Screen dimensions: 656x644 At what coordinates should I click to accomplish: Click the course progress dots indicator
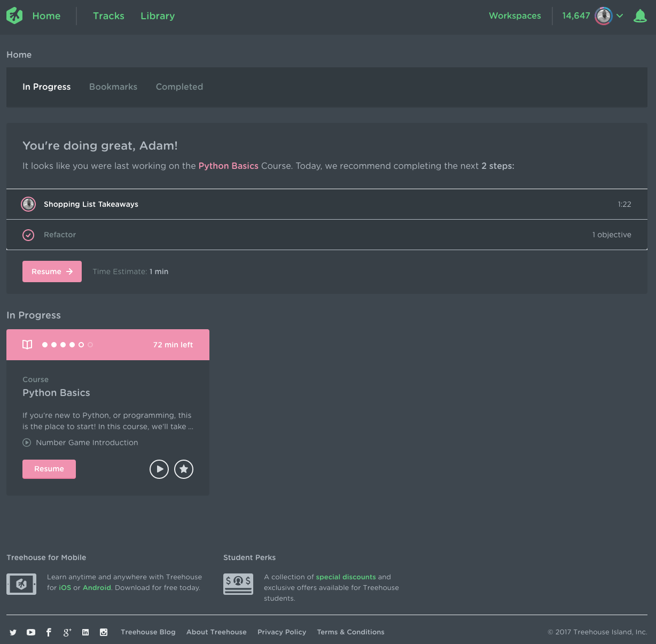[67, 345]
